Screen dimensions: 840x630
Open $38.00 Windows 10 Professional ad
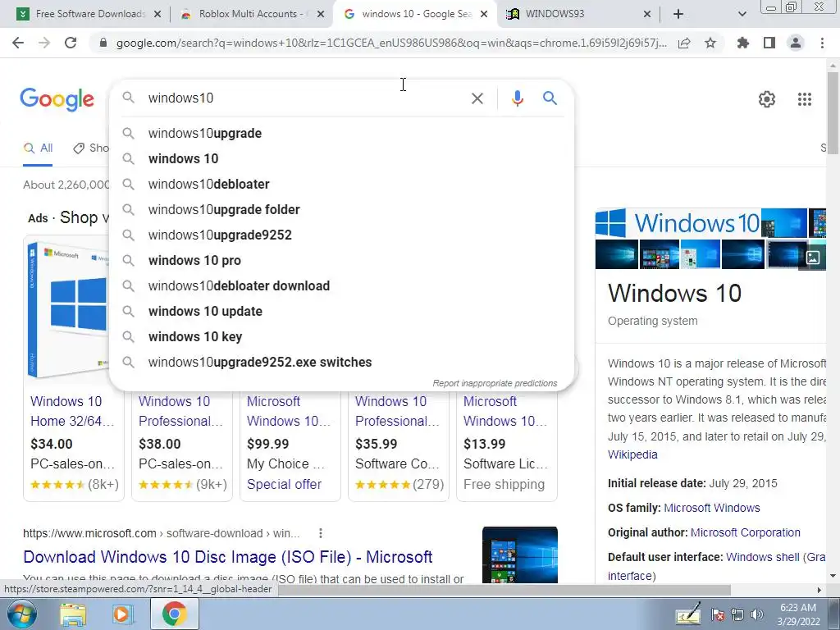[x=182, y=447]
